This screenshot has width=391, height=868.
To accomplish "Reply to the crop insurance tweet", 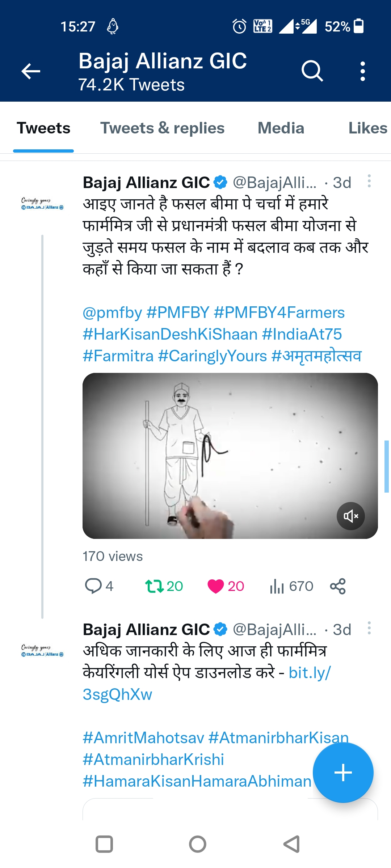I will (x=93, y=586).
